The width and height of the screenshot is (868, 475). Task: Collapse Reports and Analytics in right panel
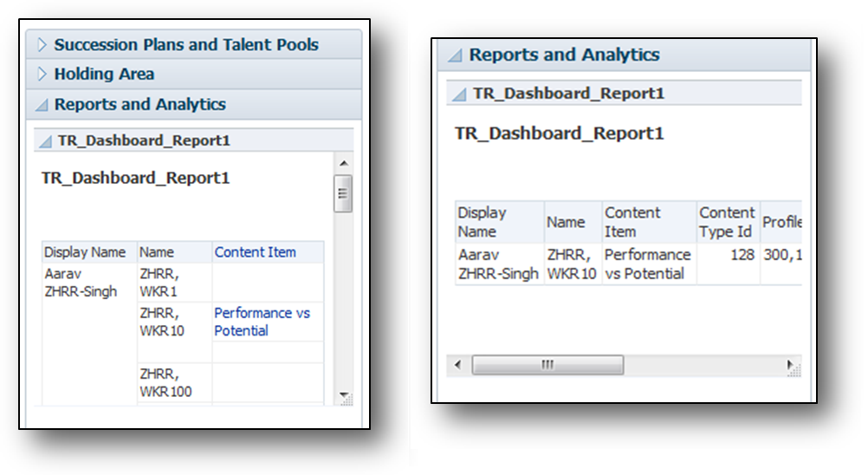[456, 55]
